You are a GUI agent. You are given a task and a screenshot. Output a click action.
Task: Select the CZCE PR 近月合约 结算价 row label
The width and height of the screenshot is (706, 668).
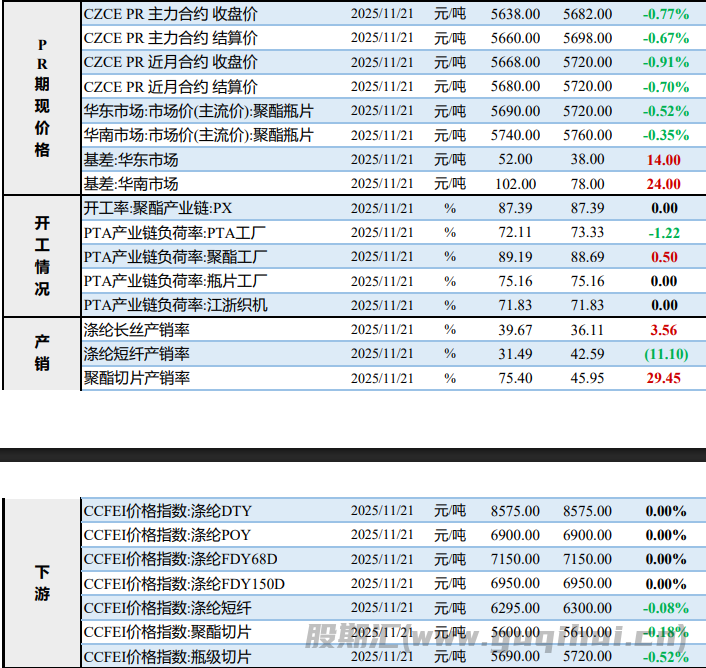click(171, 87)
